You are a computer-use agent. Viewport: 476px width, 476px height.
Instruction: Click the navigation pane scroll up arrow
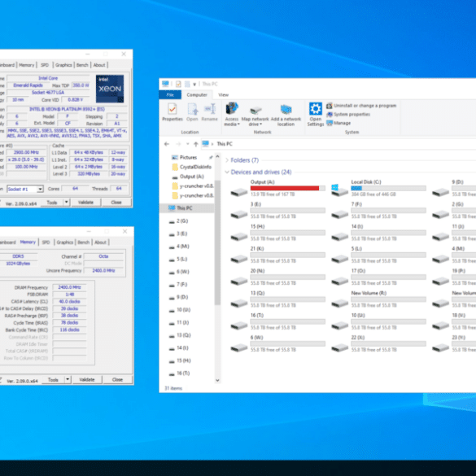coord(217,157)
